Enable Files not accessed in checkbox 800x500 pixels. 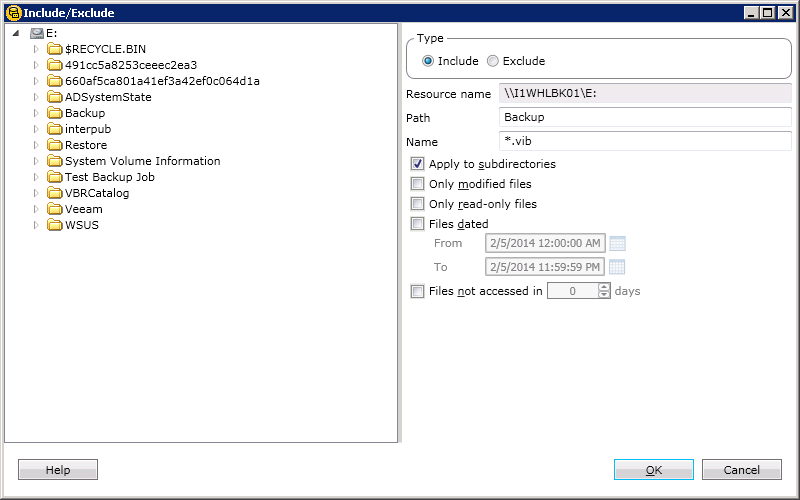tap(417, 291)
